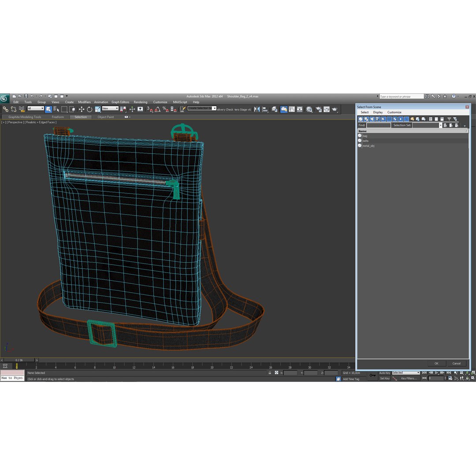
Task: Click Use Pivot Point Center icon
Action: pos(123,109)
